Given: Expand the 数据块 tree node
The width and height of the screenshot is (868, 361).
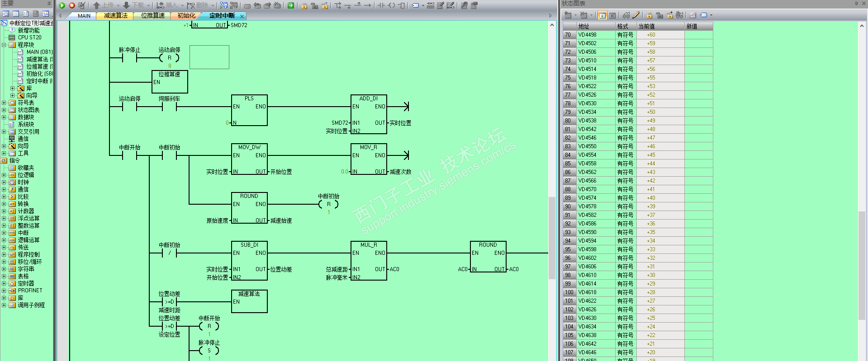Looking at the screenshot, I should coord(4,117).
